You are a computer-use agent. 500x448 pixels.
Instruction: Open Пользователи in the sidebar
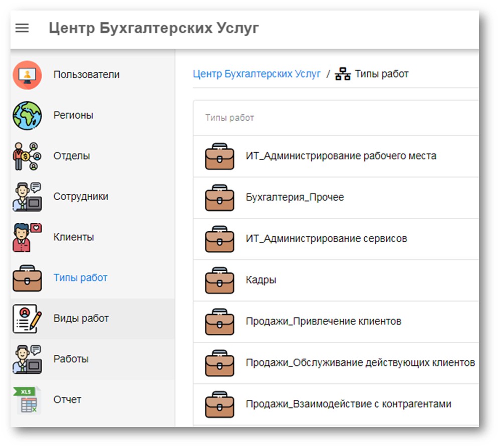(93, 75)
